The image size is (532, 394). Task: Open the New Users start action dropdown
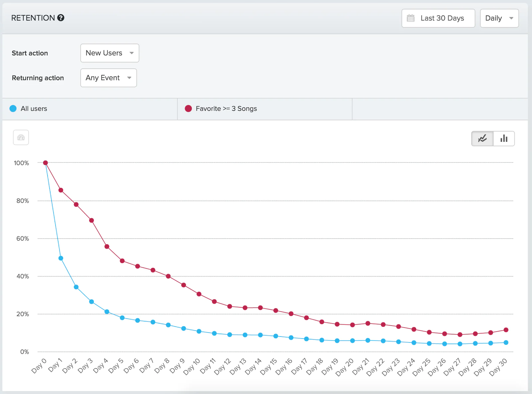click(109, 53)
